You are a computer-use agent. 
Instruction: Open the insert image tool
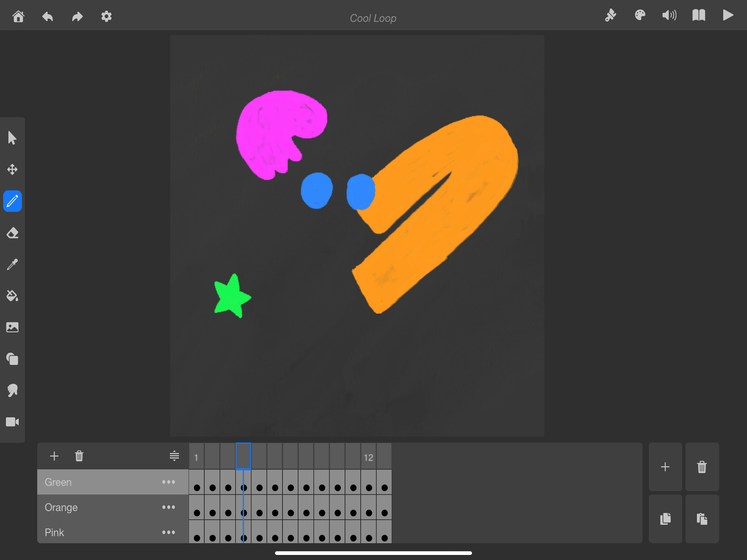point(12,327)
